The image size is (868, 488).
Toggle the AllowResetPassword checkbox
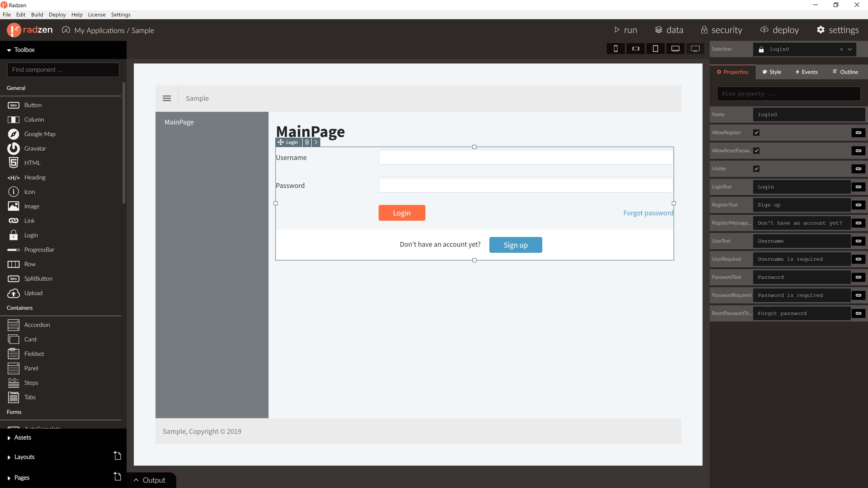(x=757, y=151)
